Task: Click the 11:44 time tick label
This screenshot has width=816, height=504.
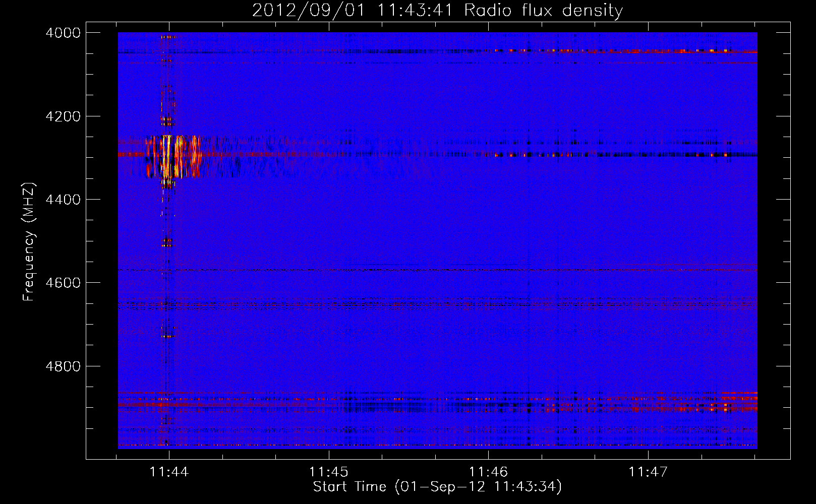Action: click(x=169, y=472)
